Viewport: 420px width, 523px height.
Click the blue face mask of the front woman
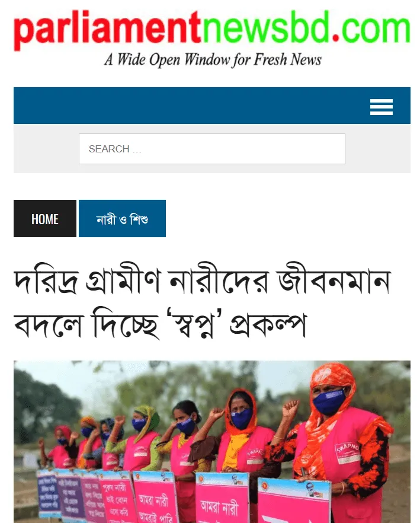pos(329,402)
